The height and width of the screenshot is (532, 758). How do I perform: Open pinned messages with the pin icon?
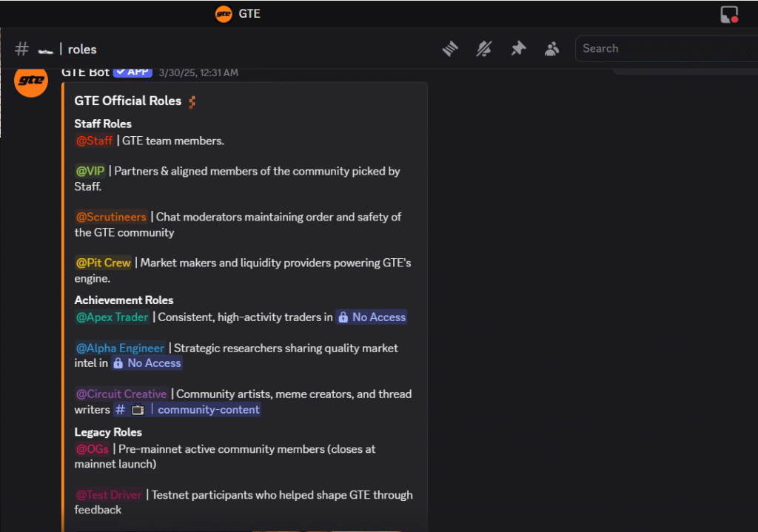pos(518,49)
